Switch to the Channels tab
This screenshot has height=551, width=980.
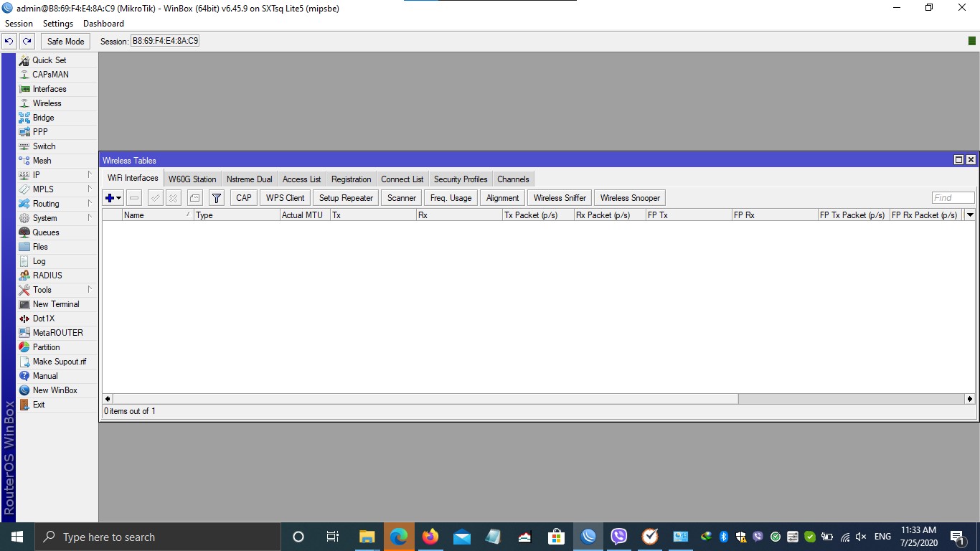[x=514, y=179]
